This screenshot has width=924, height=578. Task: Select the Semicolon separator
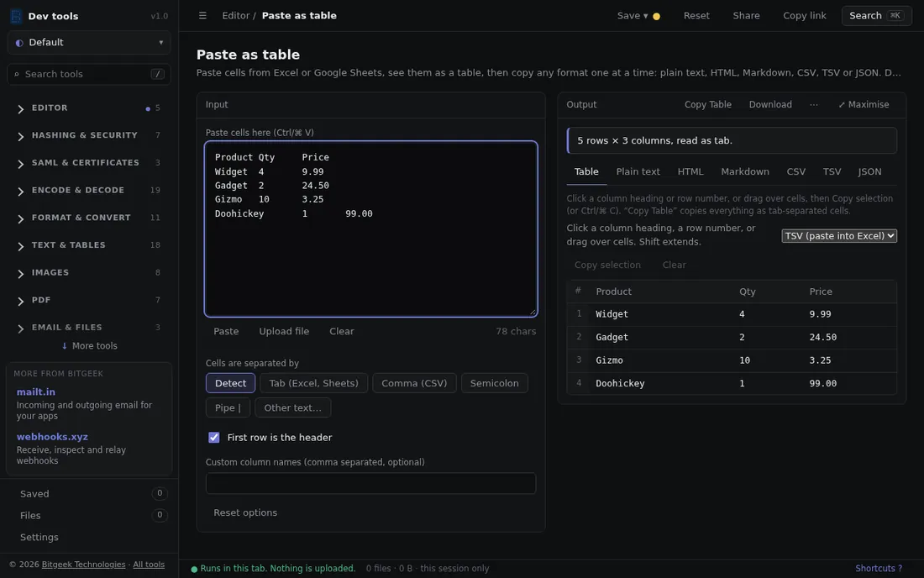point(495,383)
